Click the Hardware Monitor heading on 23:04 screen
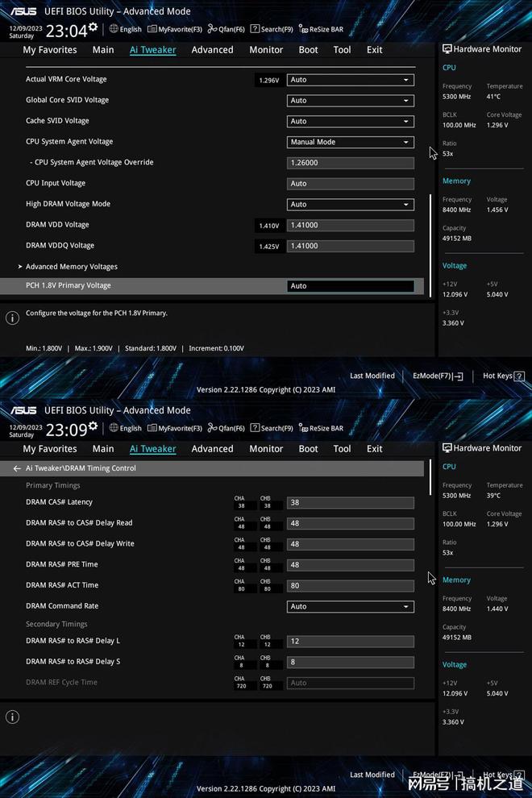This screenshot has width=532, height=798. click(482, 49)
